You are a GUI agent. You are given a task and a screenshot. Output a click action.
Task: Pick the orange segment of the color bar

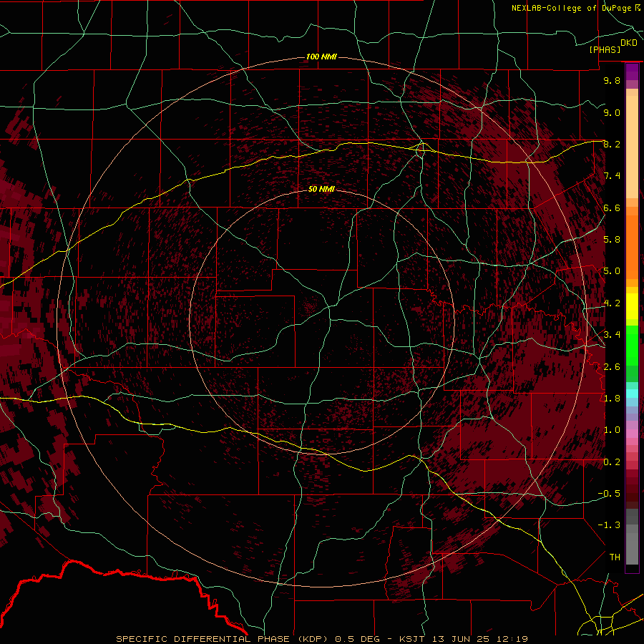click(x=632, y=246)
